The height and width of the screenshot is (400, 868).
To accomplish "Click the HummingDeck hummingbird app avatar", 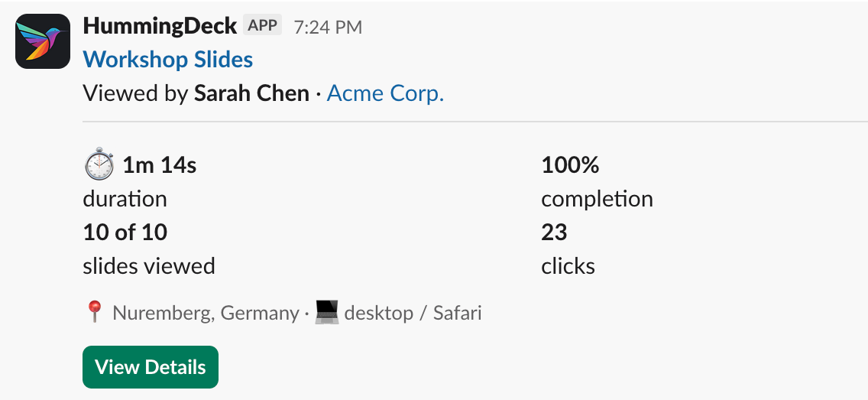I will 43,41.
